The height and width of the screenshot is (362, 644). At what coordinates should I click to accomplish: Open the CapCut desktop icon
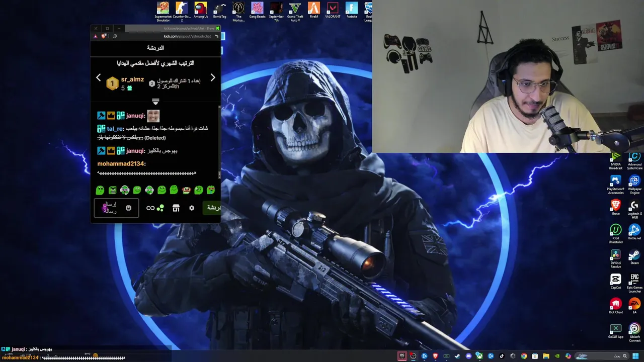616,282
